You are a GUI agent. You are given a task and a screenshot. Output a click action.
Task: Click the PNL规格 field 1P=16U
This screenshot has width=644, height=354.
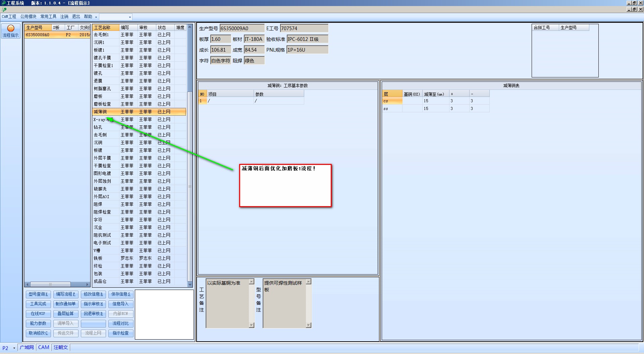tap(307, 50)
